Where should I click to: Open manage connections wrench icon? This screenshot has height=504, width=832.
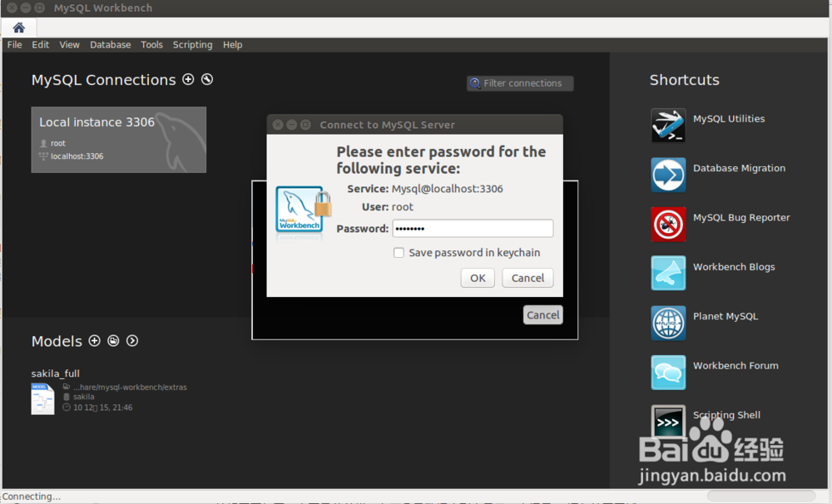pos(207,79)
